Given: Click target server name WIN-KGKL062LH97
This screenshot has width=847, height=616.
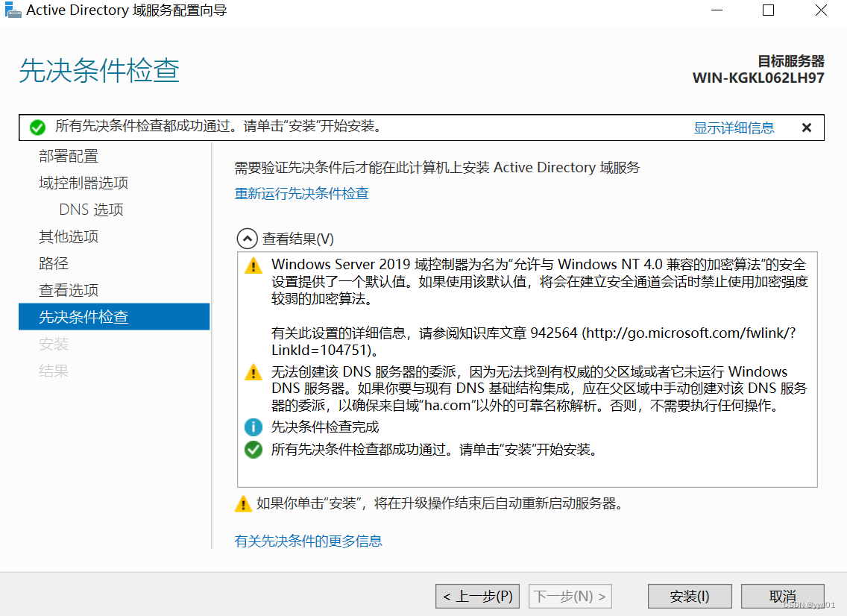Looking at the screenshot, I should point(758,78).
